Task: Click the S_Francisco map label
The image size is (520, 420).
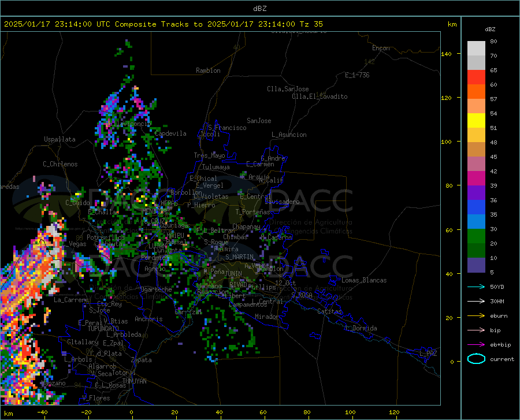Action: (x=227, y=128)
